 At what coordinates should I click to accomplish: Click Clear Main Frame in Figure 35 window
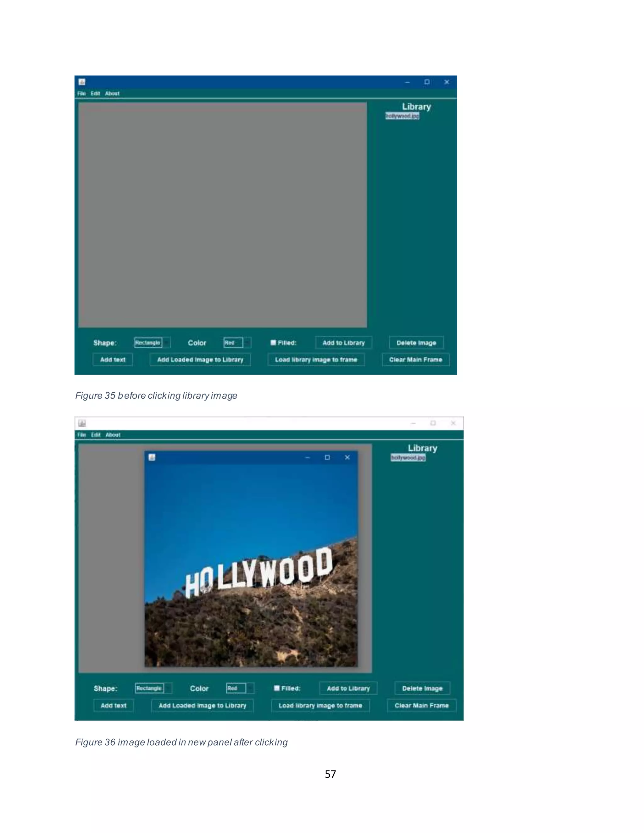pyautogui.click(x=416, y=359)
